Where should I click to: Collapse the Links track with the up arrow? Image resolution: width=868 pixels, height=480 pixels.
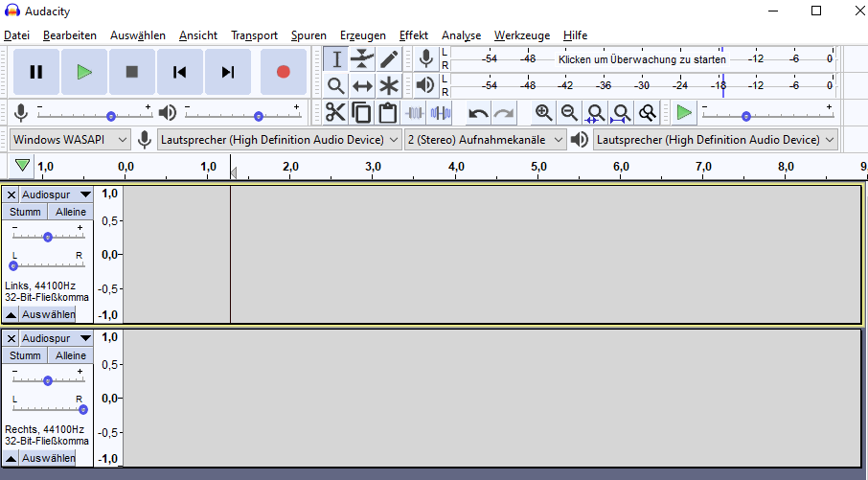[x=11, y=314]
